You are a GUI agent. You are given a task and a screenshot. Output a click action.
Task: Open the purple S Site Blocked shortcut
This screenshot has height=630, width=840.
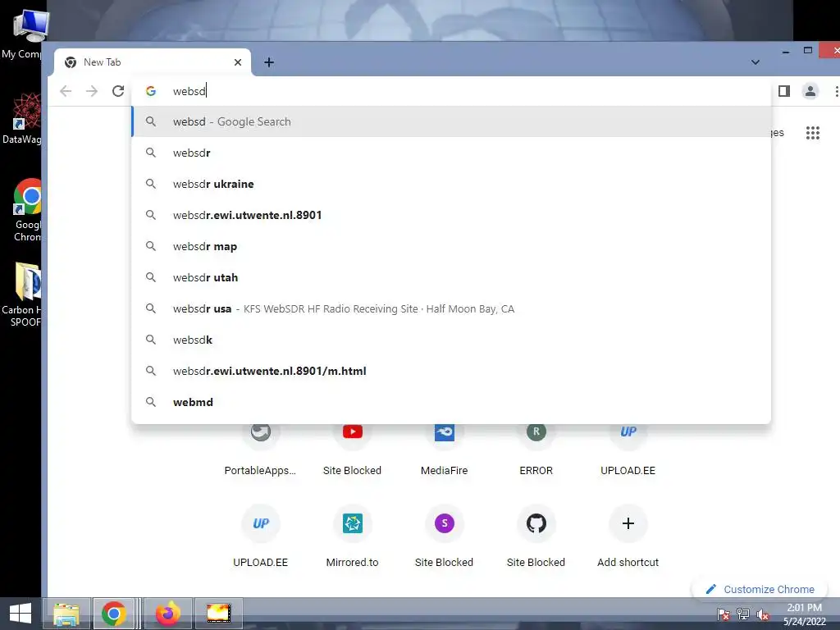(444, 536)
